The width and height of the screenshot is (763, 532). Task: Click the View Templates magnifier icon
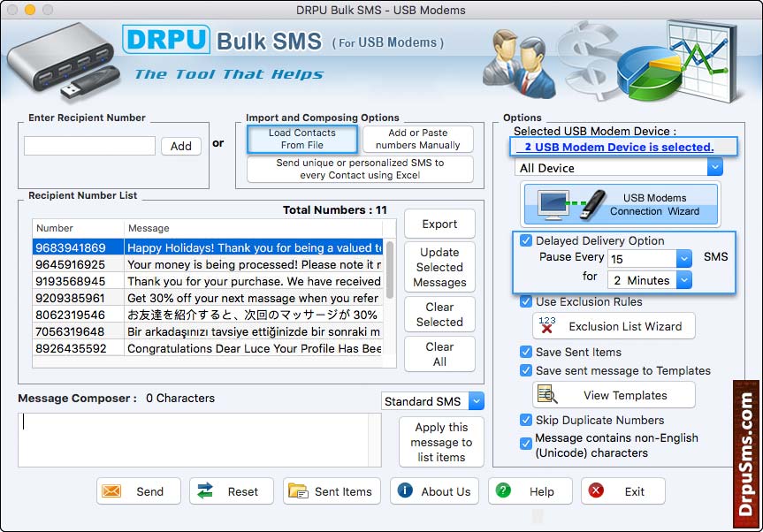click(547, 394)
